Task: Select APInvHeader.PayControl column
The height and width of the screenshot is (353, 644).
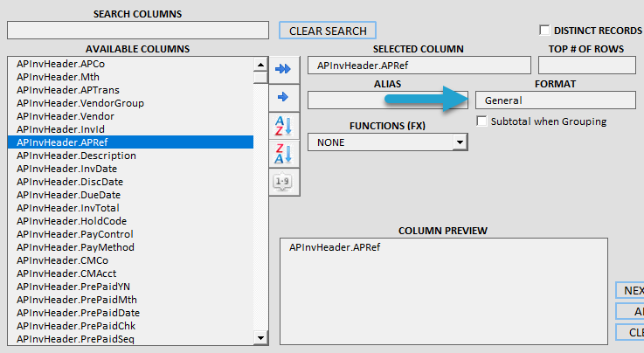Action: (130, 234)
